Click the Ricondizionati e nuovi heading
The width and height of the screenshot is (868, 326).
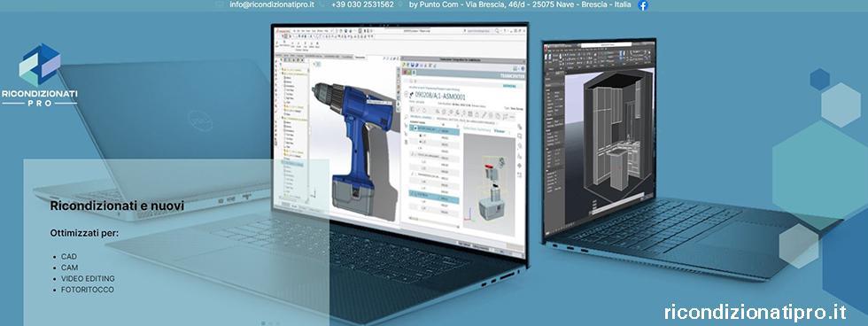[x=117, y=206]
